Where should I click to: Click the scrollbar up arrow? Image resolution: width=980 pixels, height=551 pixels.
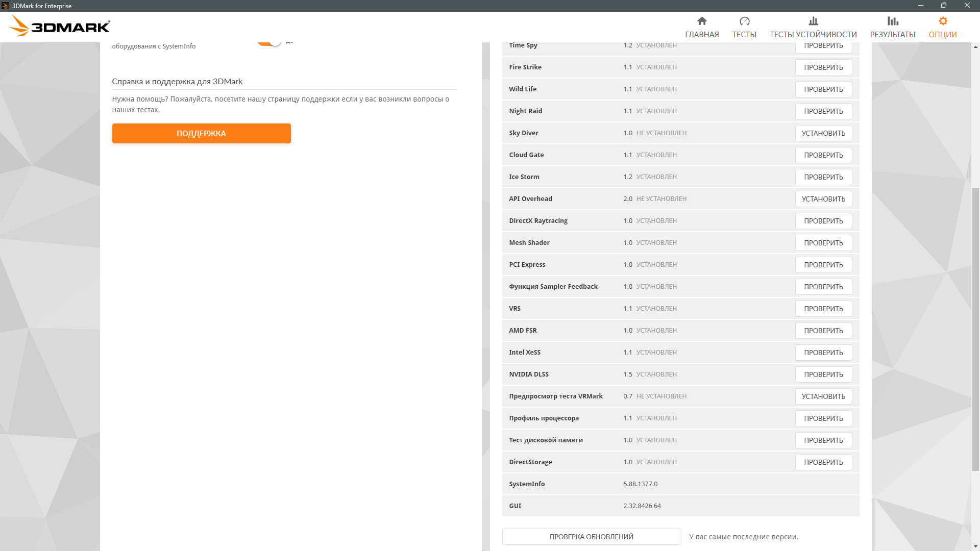click(x=975, y=47)
